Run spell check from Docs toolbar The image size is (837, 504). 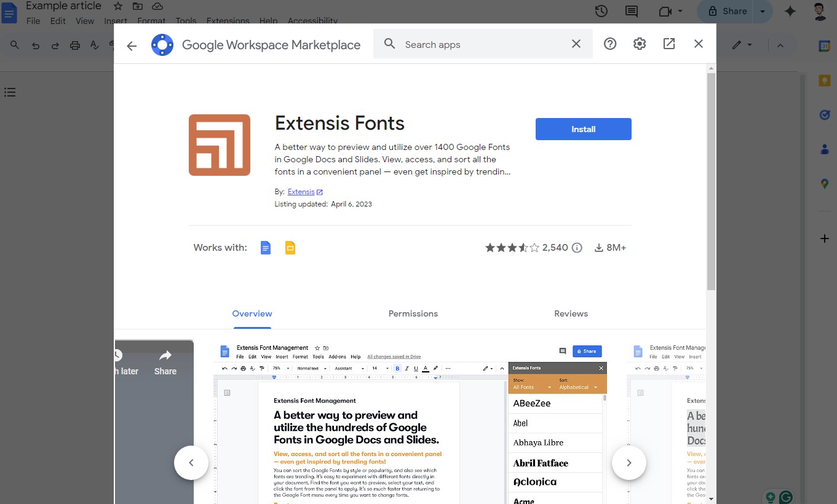94,45
